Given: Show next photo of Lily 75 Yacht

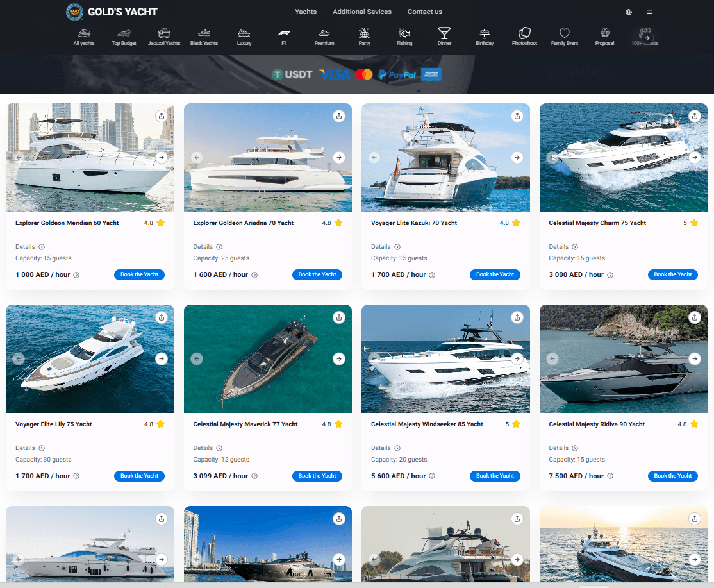Looking at the screenshot, I should coord(162,359).
